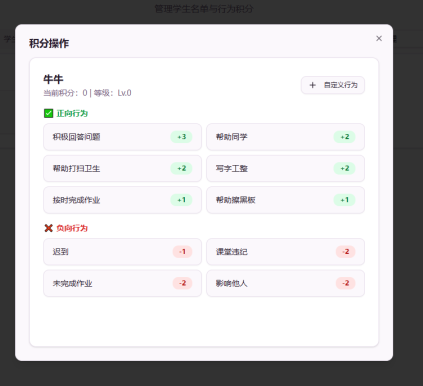Deduct a point for 迟到
This screenshot has height=386, width=423.
coord(122,252)
